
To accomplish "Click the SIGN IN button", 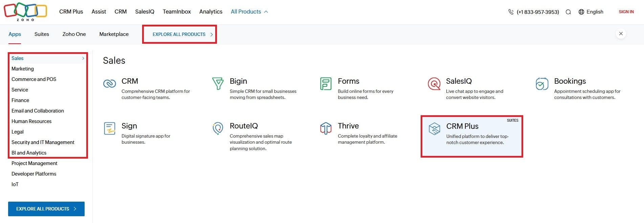I will 626,12.
